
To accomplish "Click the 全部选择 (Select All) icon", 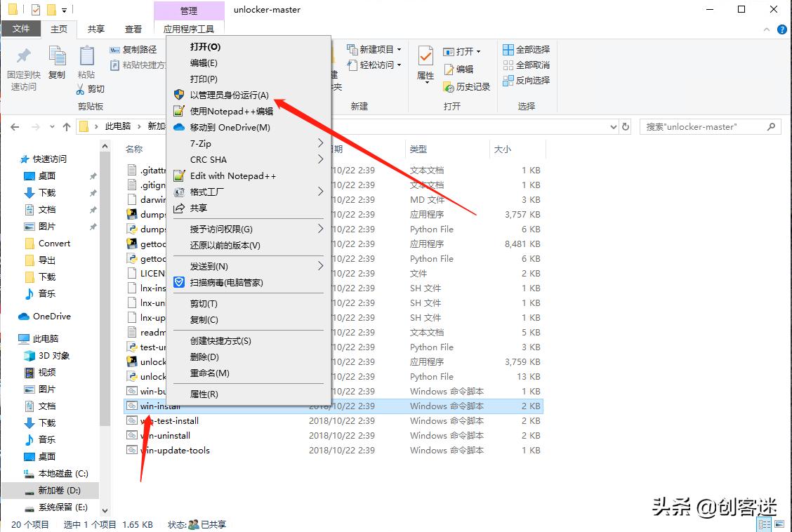I will 508,50.
